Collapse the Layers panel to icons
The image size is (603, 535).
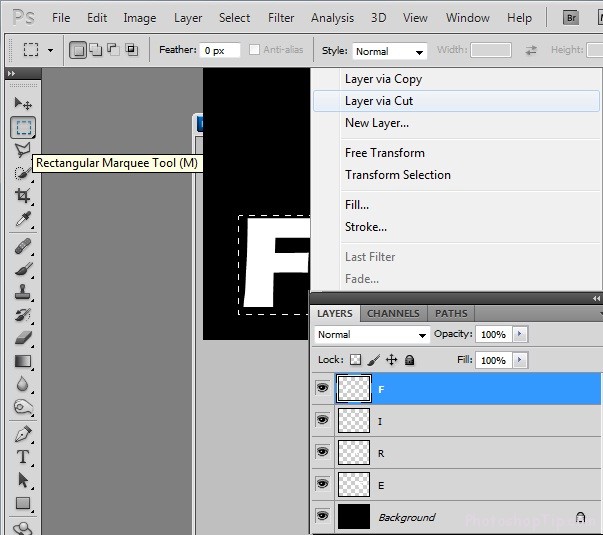596,298
